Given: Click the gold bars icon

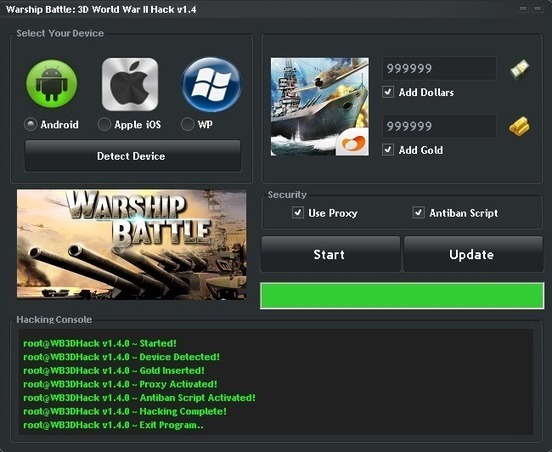Looking at the screenshot, I should (520, 127).
